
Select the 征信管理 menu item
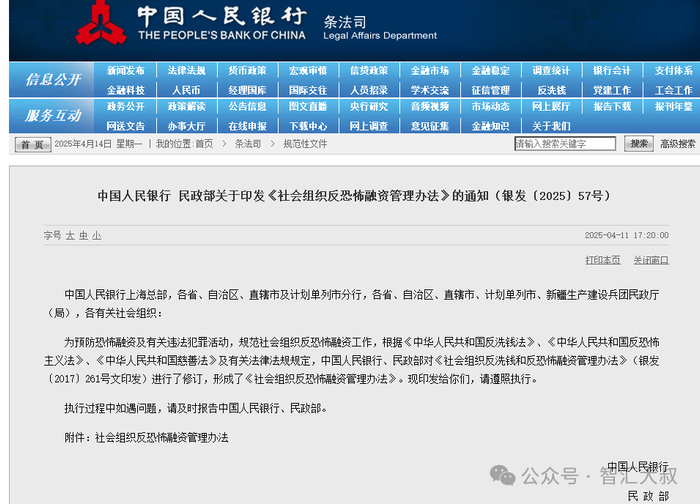pos(491,90)
